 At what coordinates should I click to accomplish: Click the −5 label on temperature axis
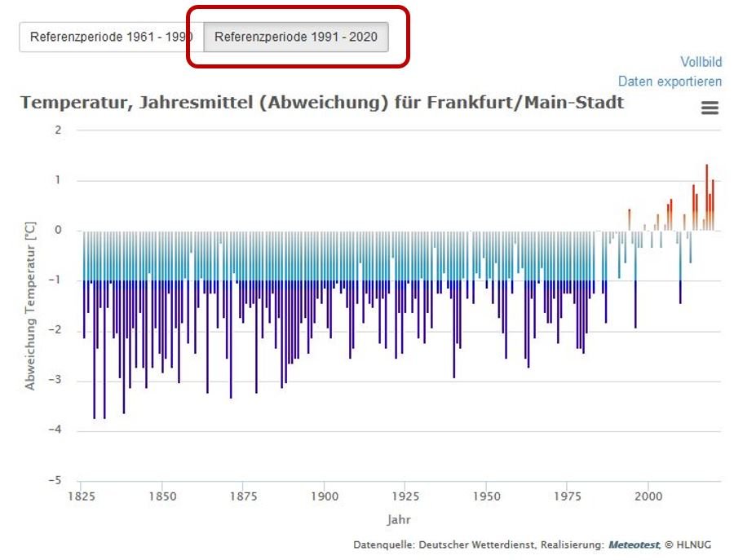click(x=56, y=481)
